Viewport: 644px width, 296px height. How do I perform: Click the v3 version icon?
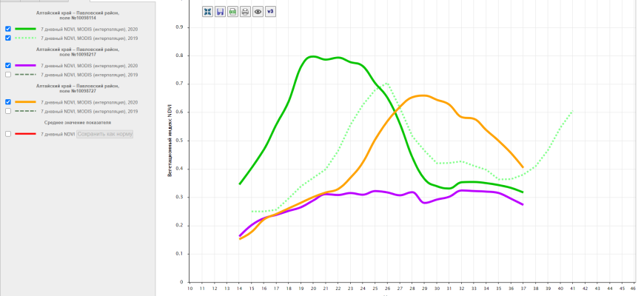click(x=270, y=12)
